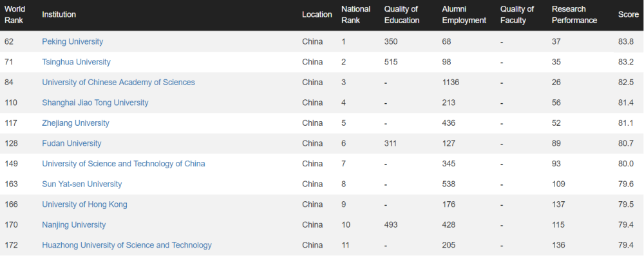Open the Nanjing University link

(73, 224)
